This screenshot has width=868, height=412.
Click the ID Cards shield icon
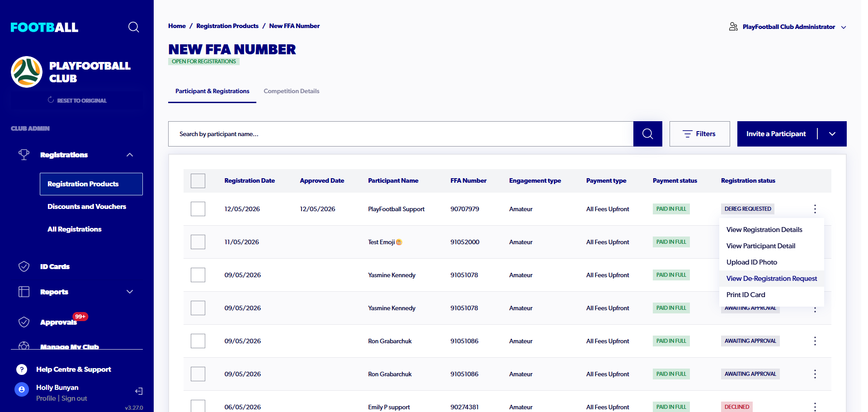[x=24, y=266]
